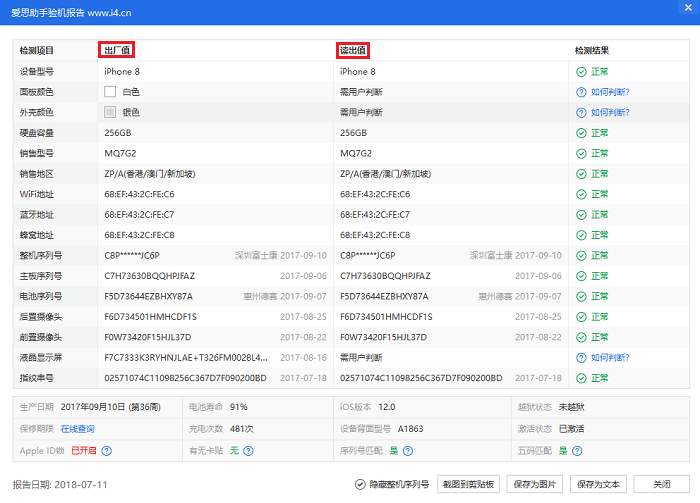Image resolution: width=700 pixels, height=503 pixels.
Task: Select factory WiFi address 68:EF:43:2C:FE:C6
Action: 139,194
